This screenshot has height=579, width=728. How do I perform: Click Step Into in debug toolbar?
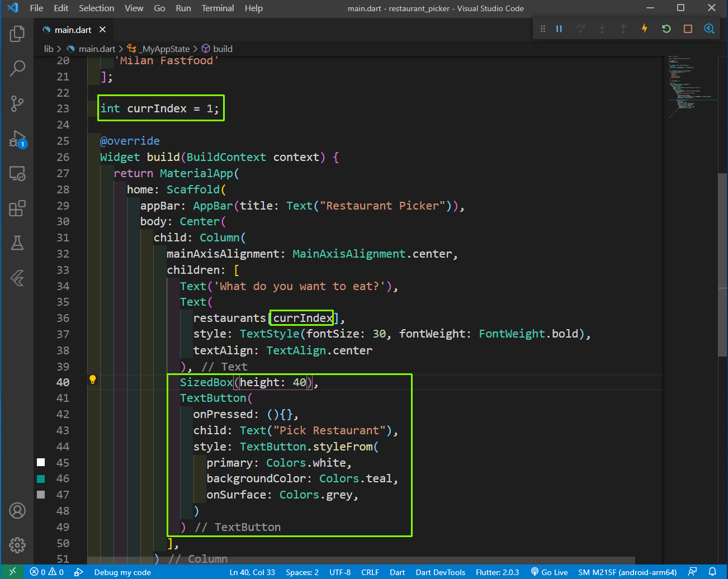click(602, 29)
